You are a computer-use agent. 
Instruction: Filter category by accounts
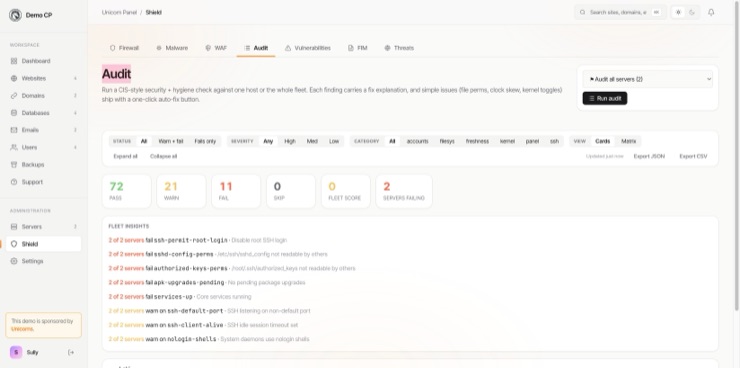click(417, 141)
